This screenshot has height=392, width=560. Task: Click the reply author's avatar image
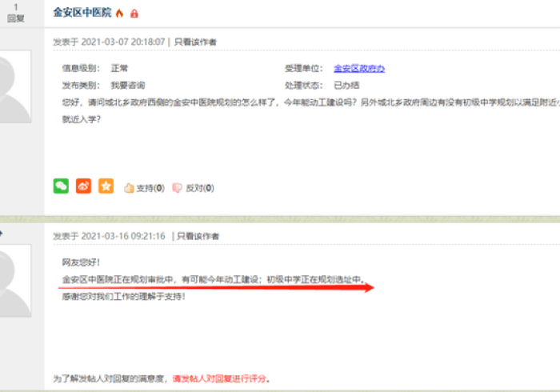click(x=15, y=281)
